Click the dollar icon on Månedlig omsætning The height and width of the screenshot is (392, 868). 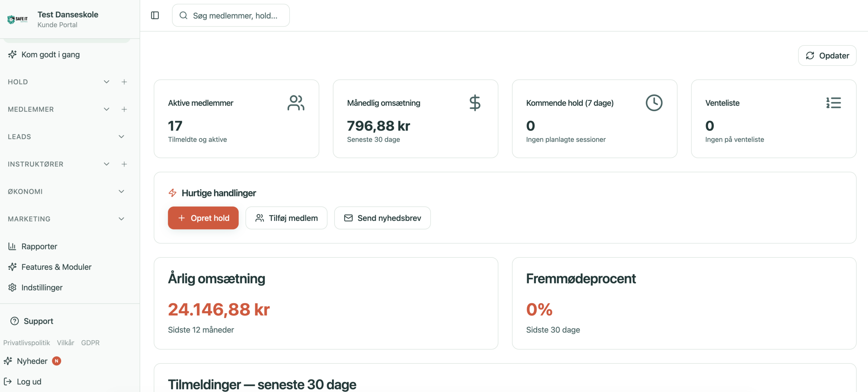(475, 103)
